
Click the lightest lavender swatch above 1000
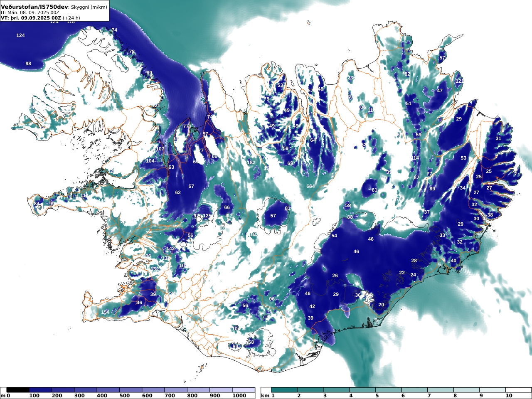244,390
